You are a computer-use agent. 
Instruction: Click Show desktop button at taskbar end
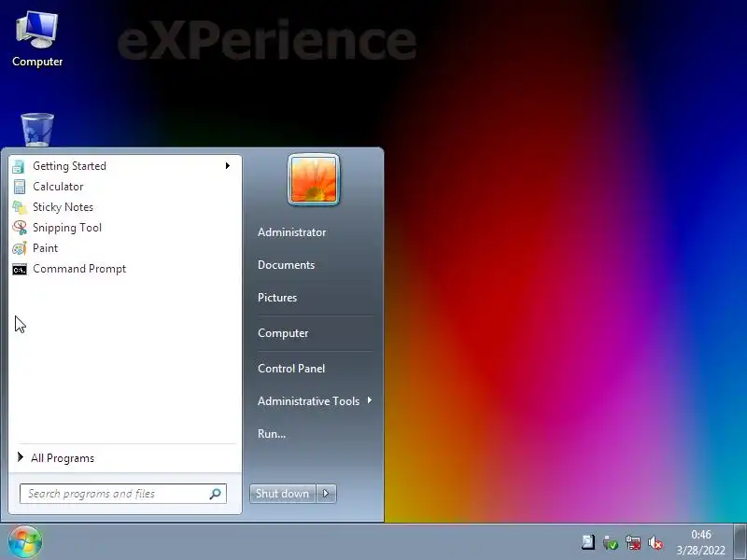click(740, 542)
